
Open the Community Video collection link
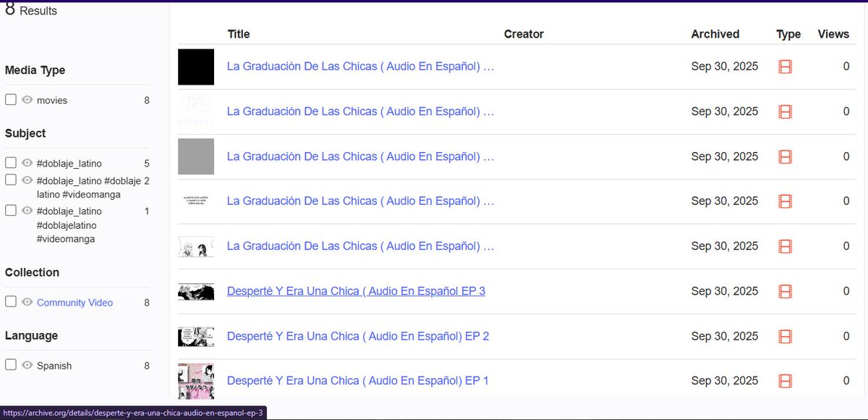(75, 302)
